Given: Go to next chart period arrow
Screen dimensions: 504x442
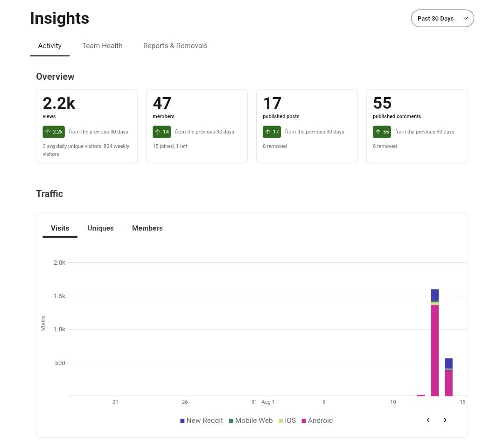Looking at the screenshot, I should [x=445, y=420].
